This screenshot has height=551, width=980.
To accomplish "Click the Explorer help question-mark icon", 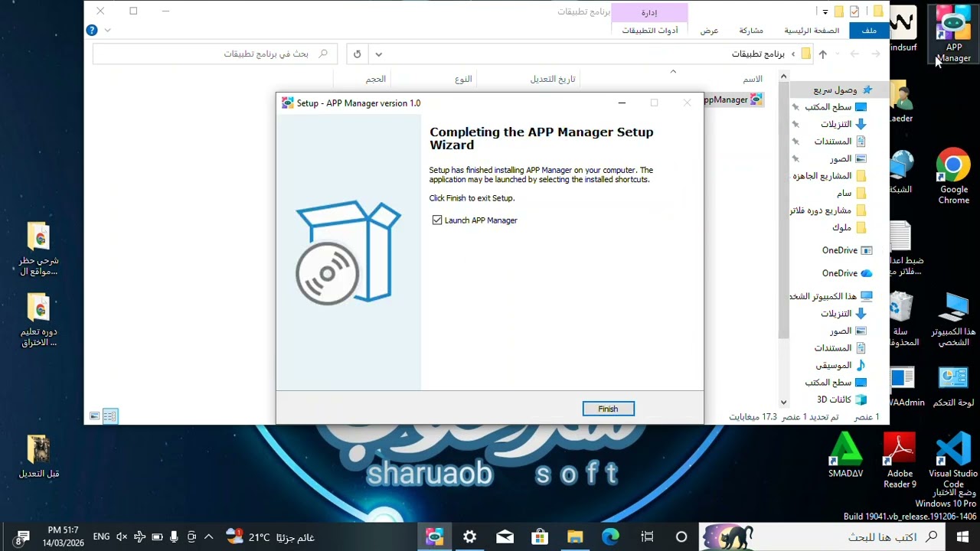I will (x=92, y=31).
